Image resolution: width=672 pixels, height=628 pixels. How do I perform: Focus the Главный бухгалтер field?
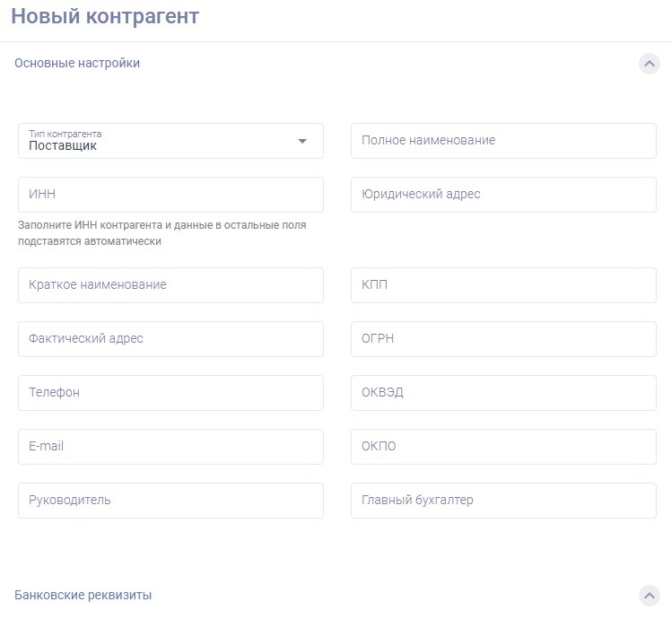(503, 501)
